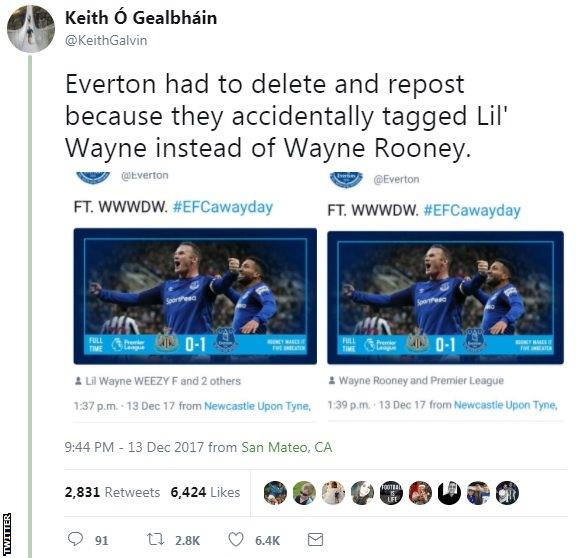The image size is (576, 558).
Task: View the 6,424 Likes list
Action: tap(205, 492)
